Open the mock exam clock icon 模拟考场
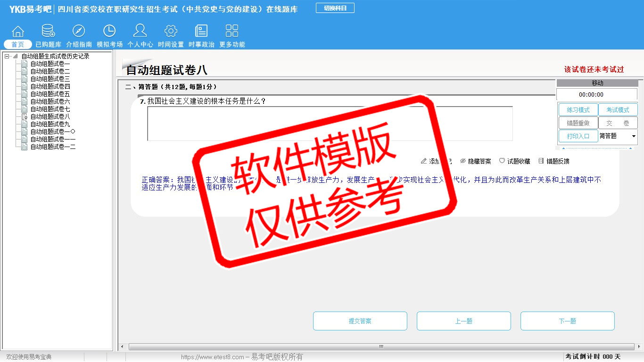 point(109,32)
